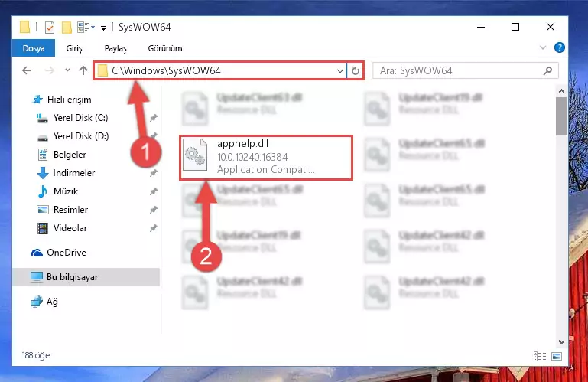Switch to the Giriş ribbon tab
Screen dimensions: 588x382
74,48
